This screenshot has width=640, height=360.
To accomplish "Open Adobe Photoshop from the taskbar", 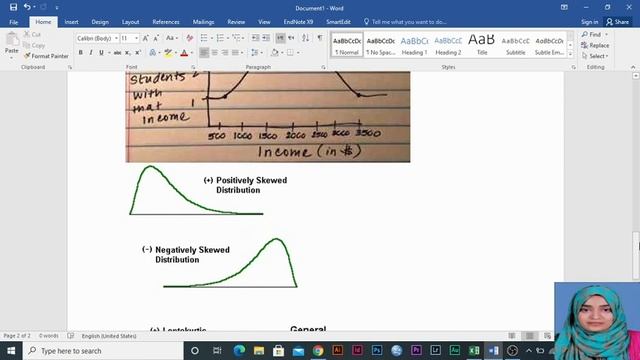I will [x=377, y=350].
